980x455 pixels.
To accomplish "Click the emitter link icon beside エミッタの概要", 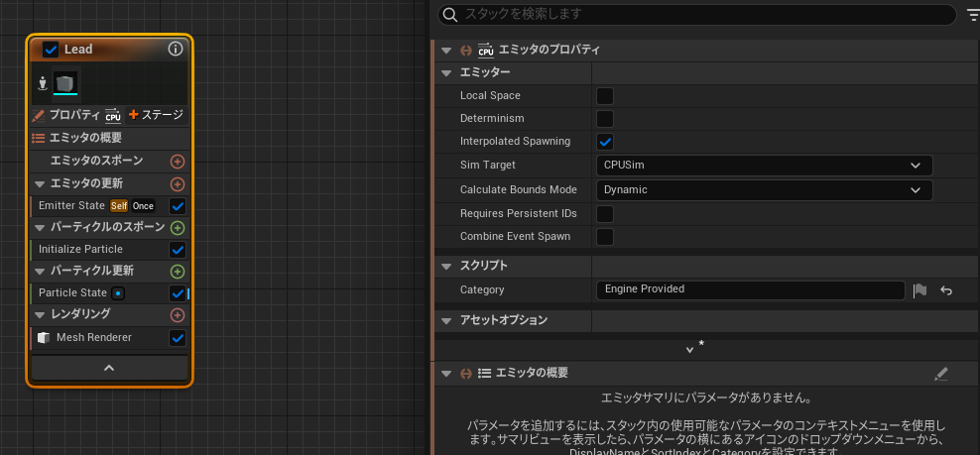I will [x=466, y=374].
